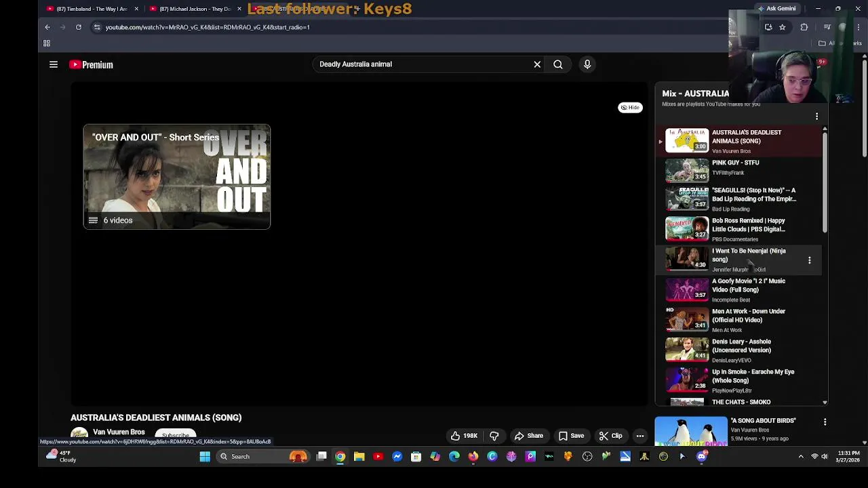The width and height of the screenshot is (868, 488).
Task: Switch to the Timbaland - The Way I Are tab
Action: tap(92, 9)
